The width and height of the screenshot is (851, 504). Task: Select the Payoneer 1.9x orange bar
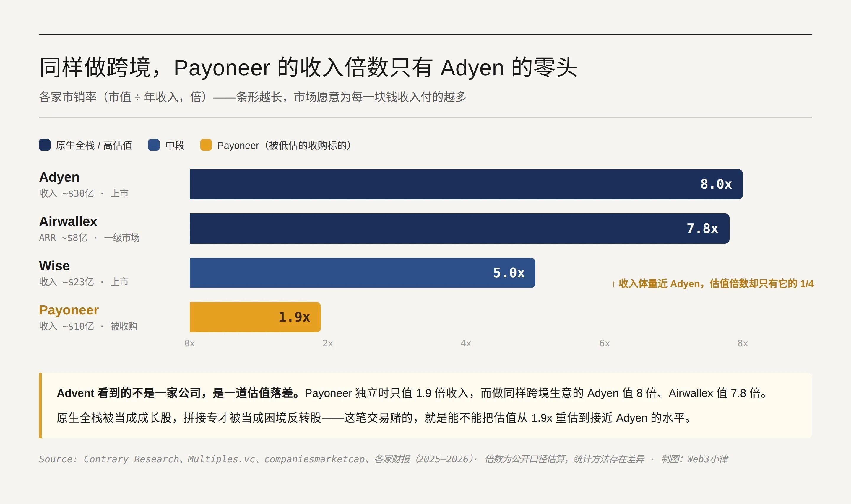coord(255,317)
